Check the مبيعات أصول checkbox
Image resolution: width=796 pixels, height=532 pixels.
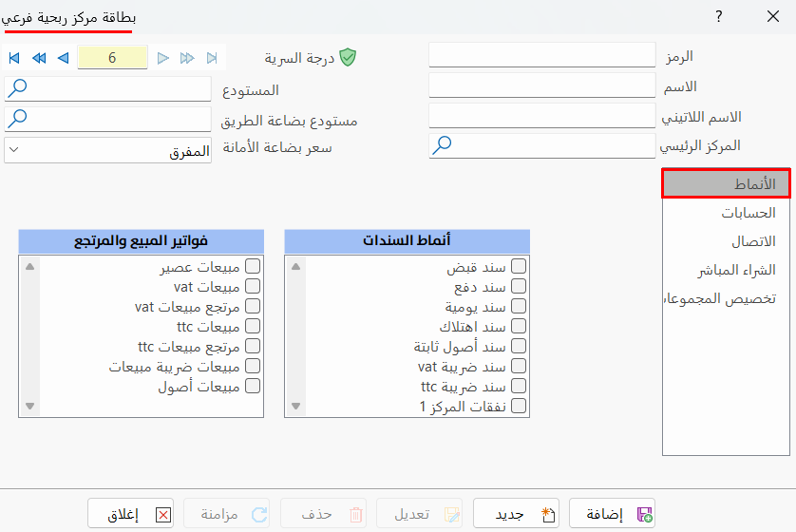(x=253, y=386)
